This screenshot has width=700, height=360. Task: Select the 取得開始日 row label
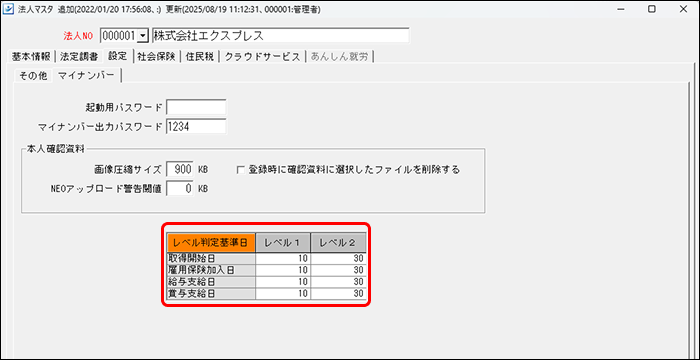(211, 258)
